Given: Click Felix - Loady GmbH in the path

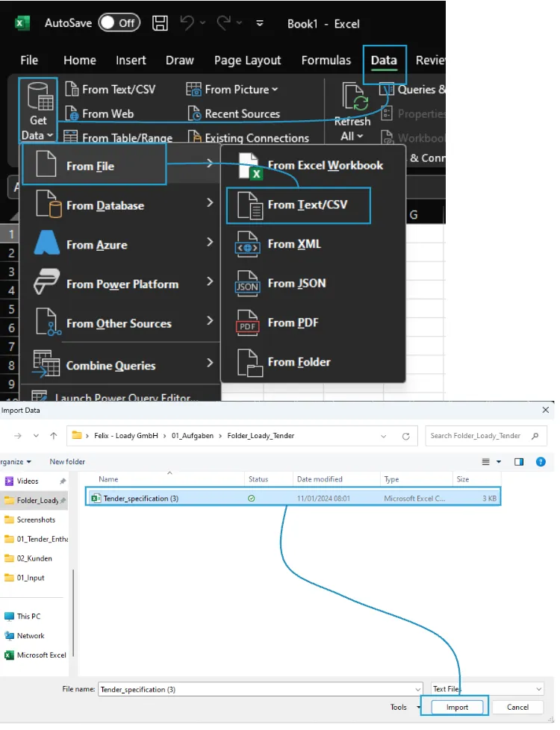Looking at the screenshot, I should click(125, 436).
